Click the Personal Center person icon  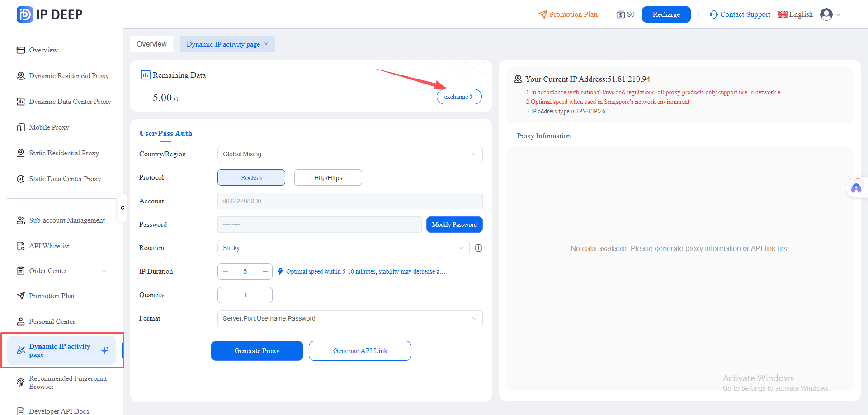(21, 322)
